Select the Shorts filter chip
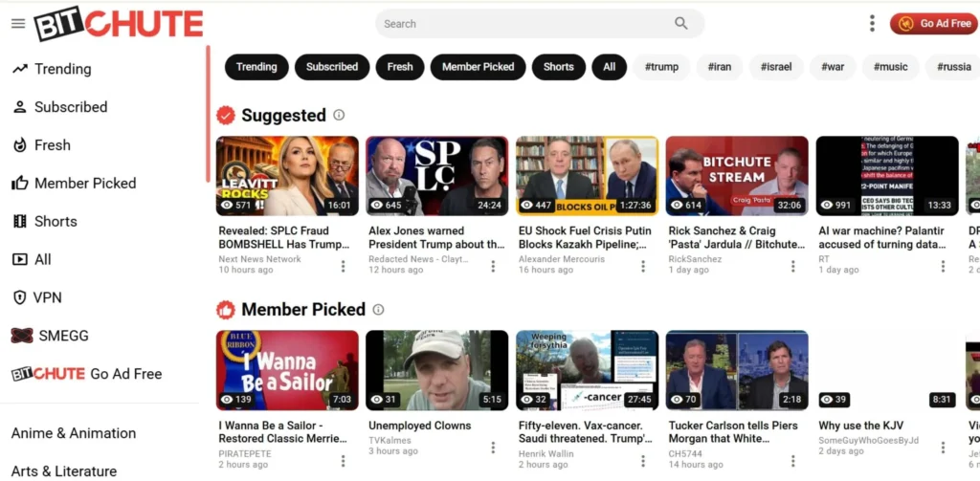 click(x=559, y=67)
